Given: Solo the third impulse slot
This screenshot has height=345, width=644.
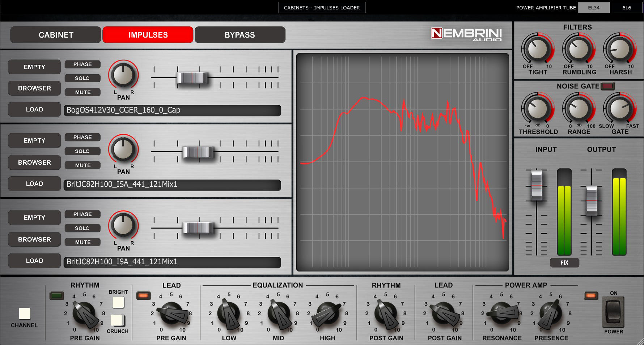Looking at the screenshot, I should 82,228.
